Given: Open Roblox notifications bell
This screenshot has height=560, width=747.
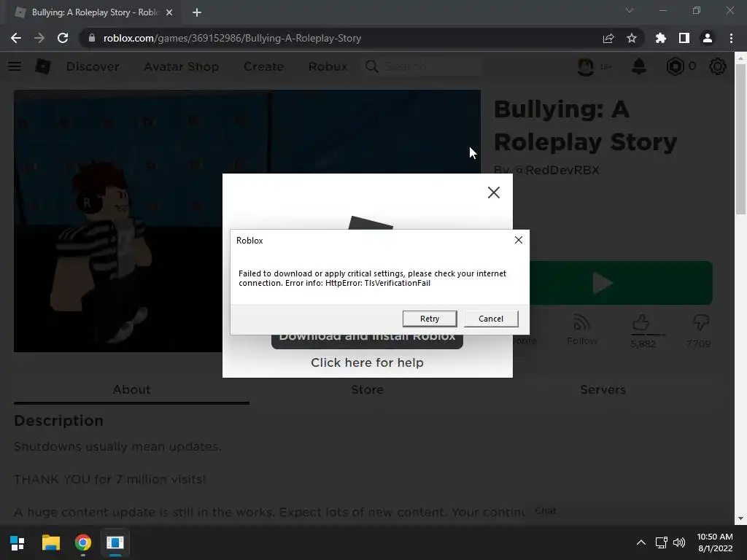Looking at the screenshot, I should click(x=639, y=66).
